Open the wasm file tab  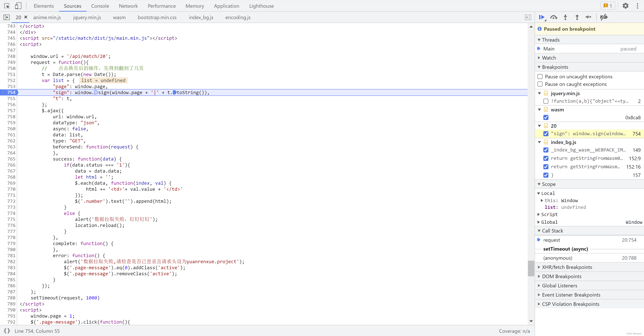coord(119,17)
